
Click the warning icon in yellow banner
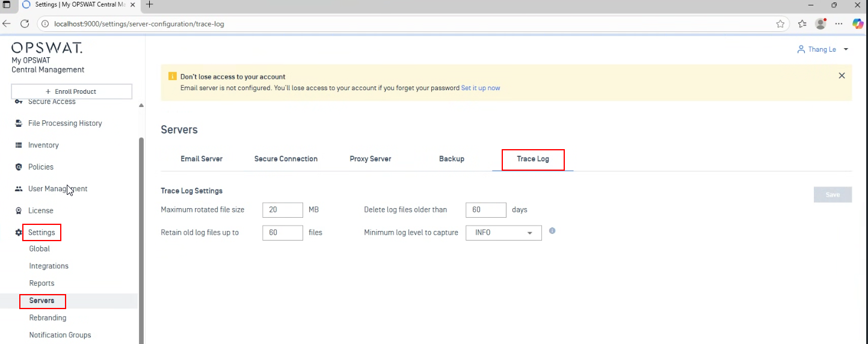click(173, 77)
